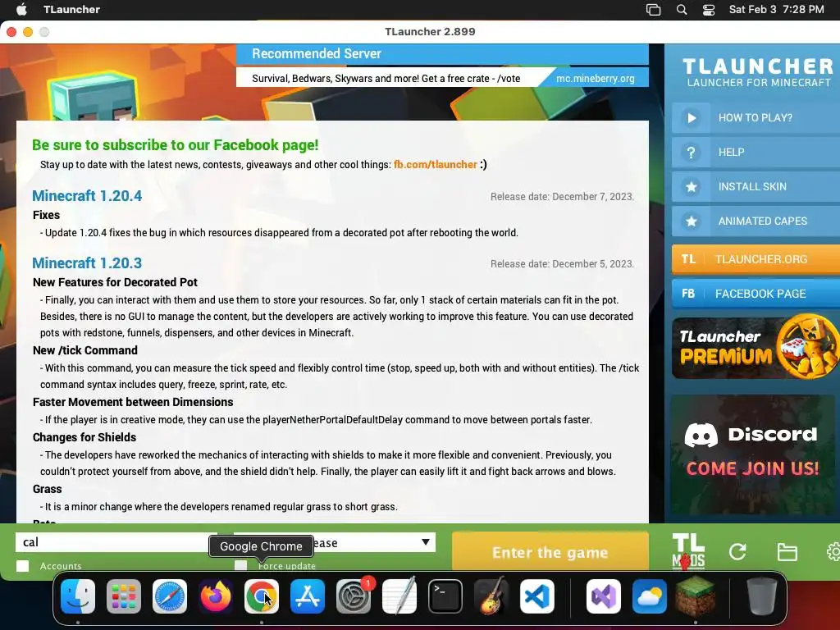Click the Enter the game button

pos(550,552)
